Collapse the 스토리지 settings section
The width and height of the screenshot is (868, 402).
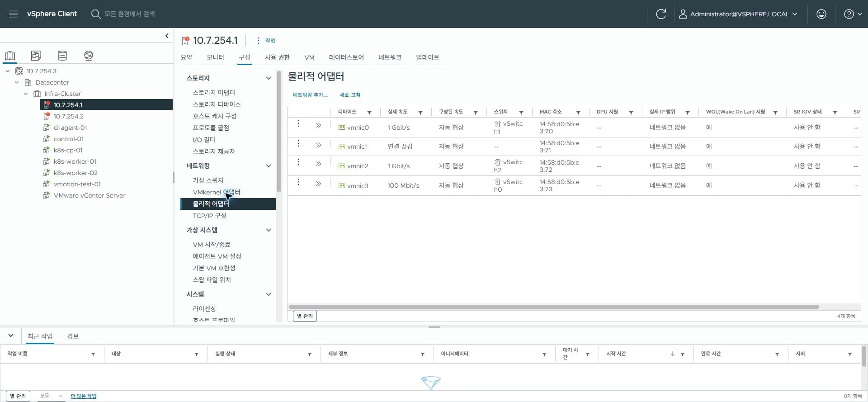268,78
